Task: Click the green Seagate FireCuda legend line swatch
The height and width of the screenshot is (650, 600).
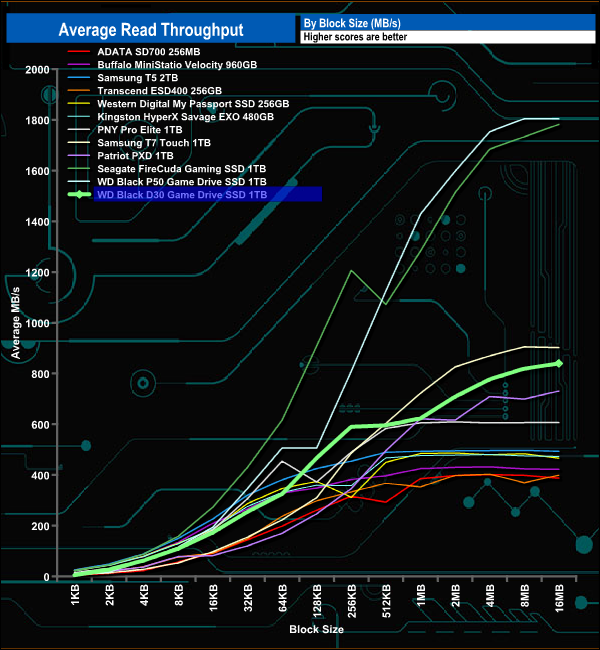Action: (79, 168)
